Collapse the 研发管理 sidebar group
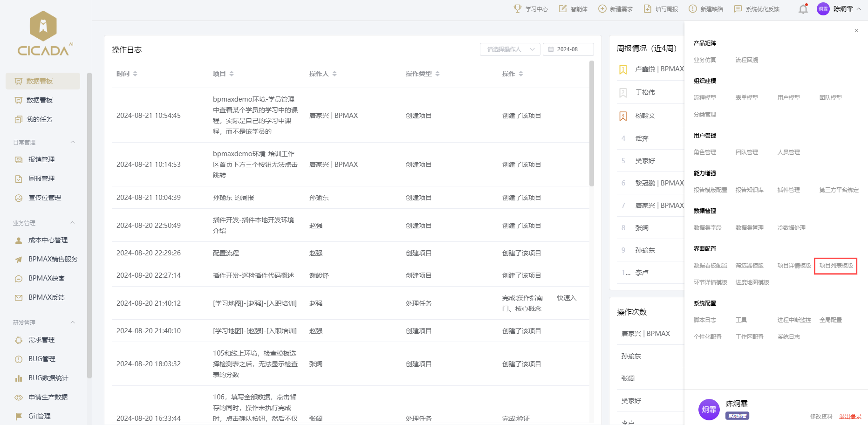Screen dimensions: 868x425 coord(73,322)
